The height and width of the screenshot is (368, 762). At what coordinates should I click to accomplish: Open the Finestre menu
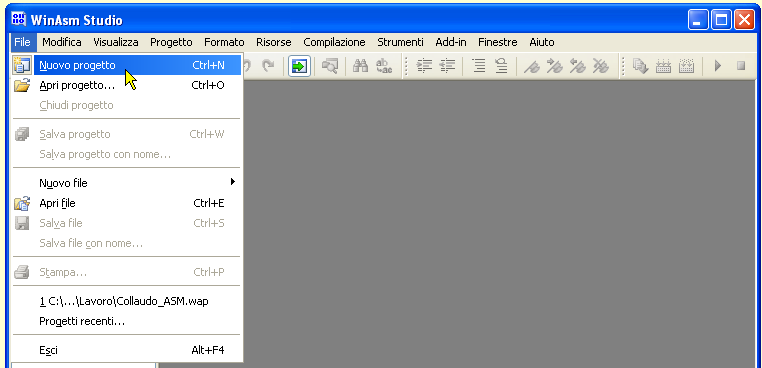pos(498,42)
